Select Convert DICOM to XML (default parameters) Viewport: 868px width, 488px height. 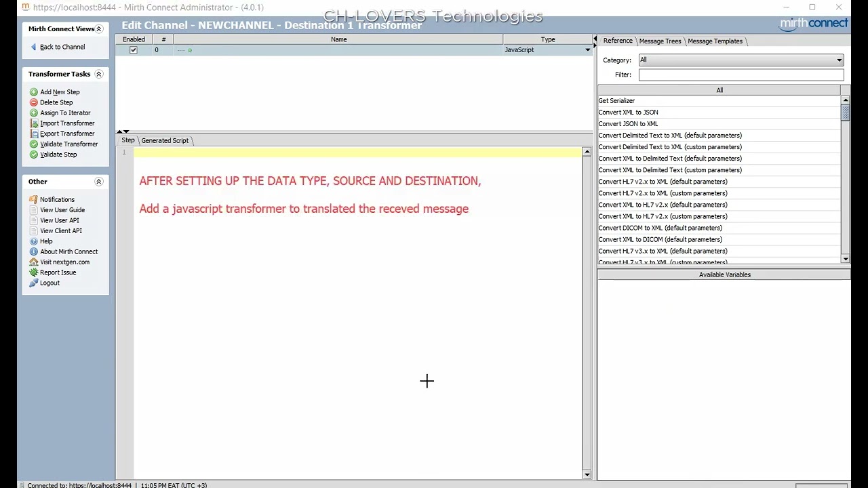coord(719,228)
